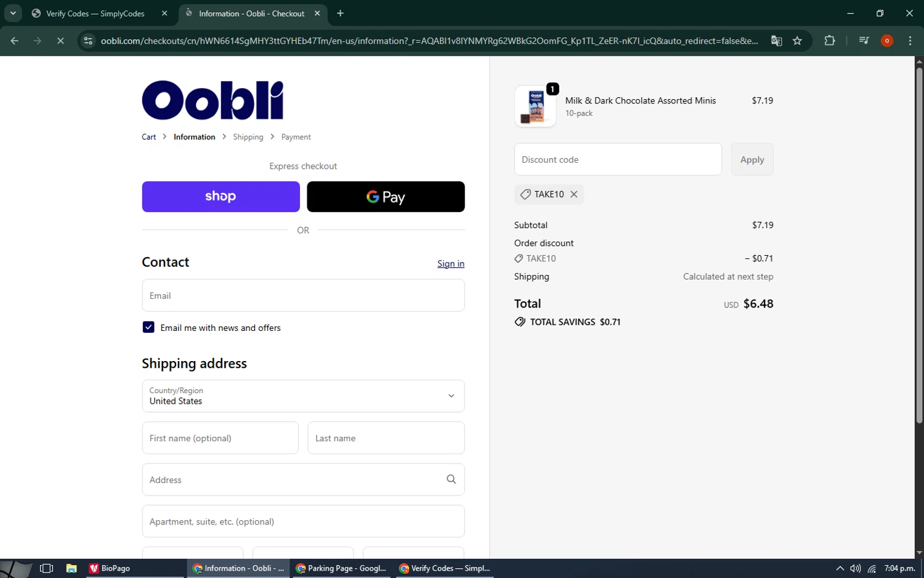Image resolution: width=924 pixels, height=578 pixels.
Task: Click the URL address bar
Action: pos(429,41)
